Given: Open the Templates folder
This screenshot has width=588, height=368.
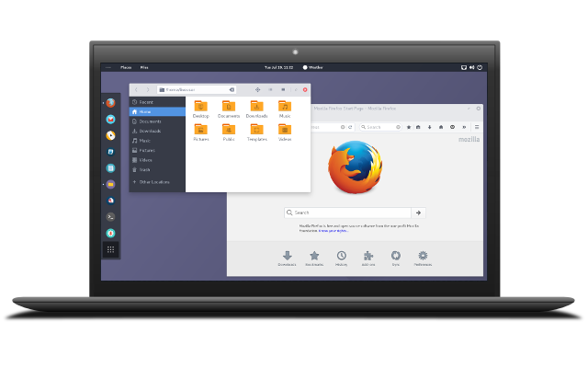Looking at the screenshot, I should (x=257, y=132).
